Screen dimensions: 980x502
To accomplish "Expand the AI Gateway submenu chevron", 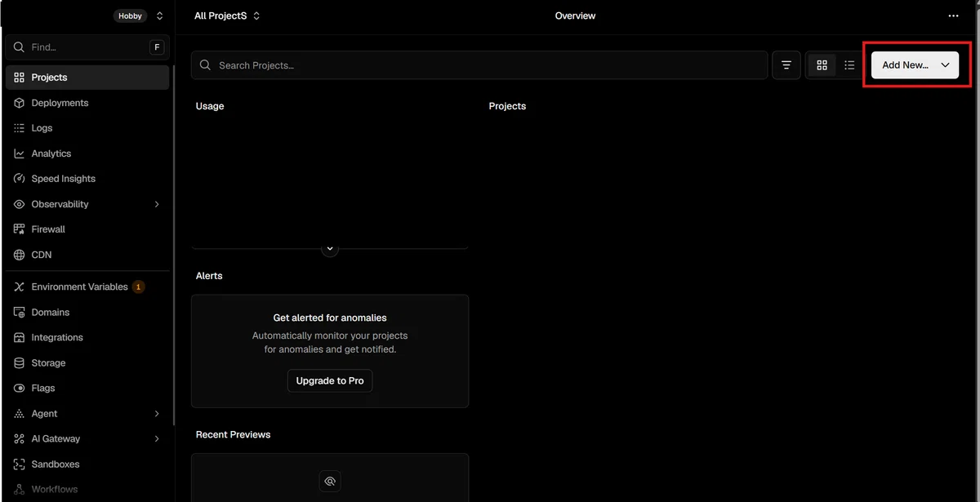I will (x=157, y=439).
